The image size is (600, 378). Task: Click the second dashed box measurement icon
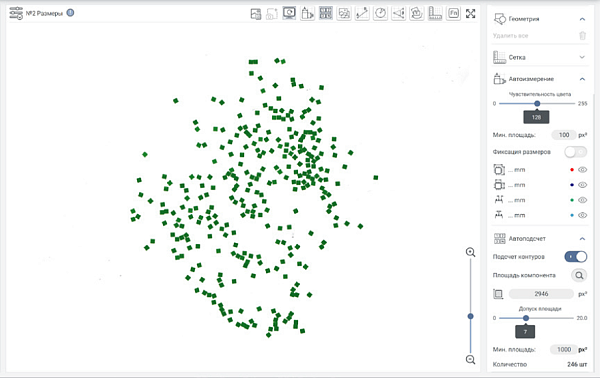(x=499, y=185)
